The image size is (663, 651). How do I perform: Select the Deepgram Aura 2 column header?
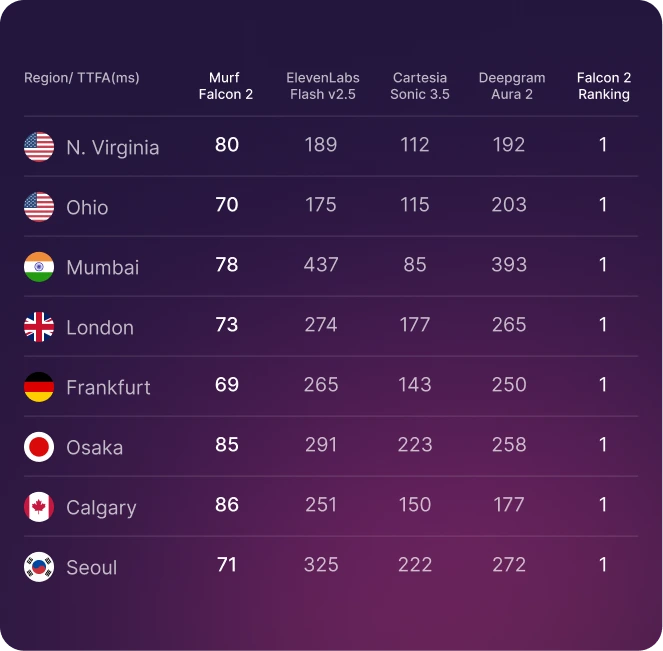(512, 86)
